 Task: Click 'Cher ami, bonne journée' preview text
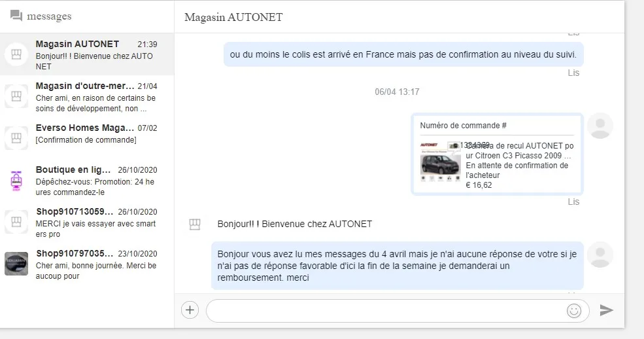[x=95, y=271]
